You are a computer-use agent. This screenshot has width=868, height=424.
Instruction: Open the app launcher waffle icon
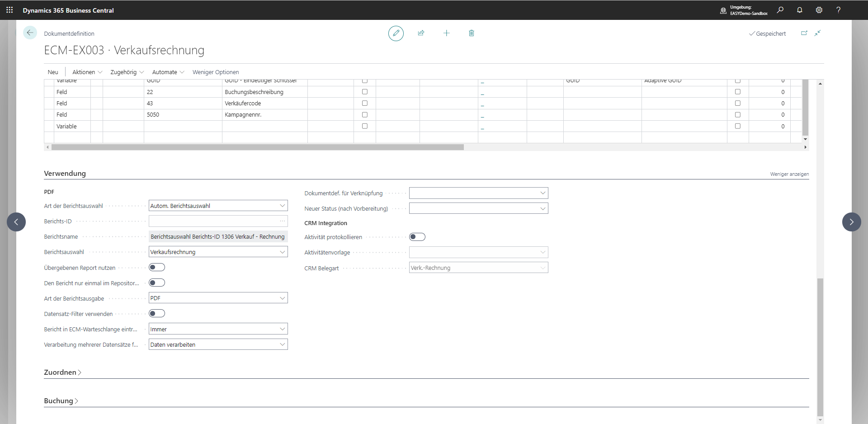click(9, 10)
